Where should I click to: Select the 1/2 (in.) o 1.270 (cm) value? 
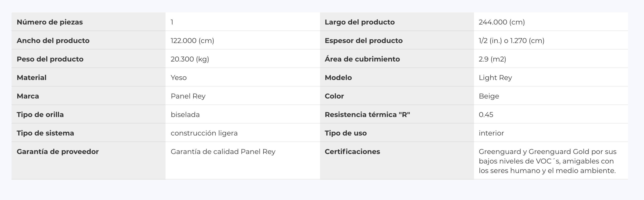pos(511,40)
